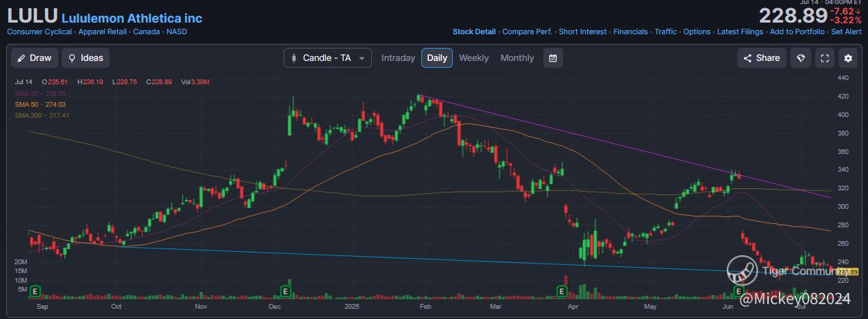Image resolution: width=868 pixels, height=319 pixels.
Task: Open the Ideas panel
Action: click(86, 58)
